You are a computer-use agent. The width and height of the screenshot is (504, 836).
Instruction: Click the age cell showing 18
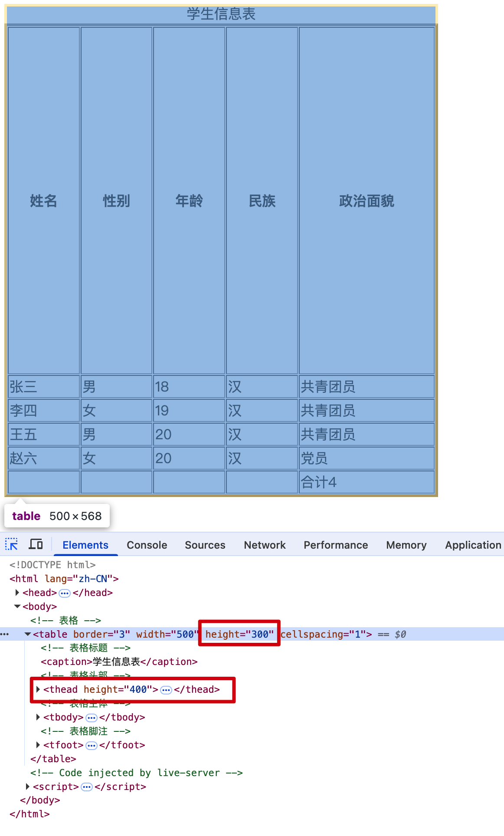(189, 387)
